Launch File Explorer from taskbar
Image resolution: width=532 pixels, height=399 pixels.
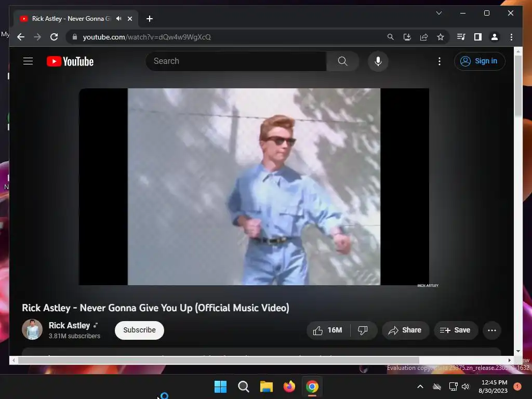coord(267,387)
